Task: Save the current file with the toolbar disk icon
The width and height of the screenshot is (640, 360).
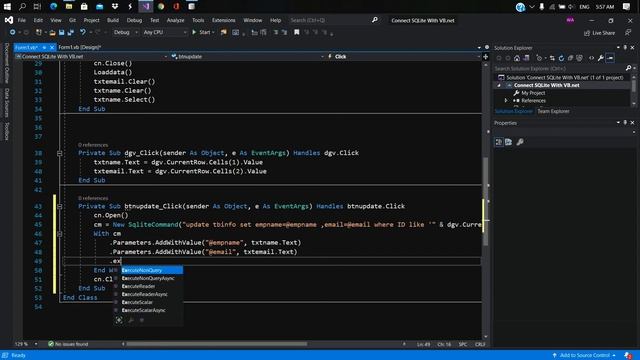Action: click(62, 32)
